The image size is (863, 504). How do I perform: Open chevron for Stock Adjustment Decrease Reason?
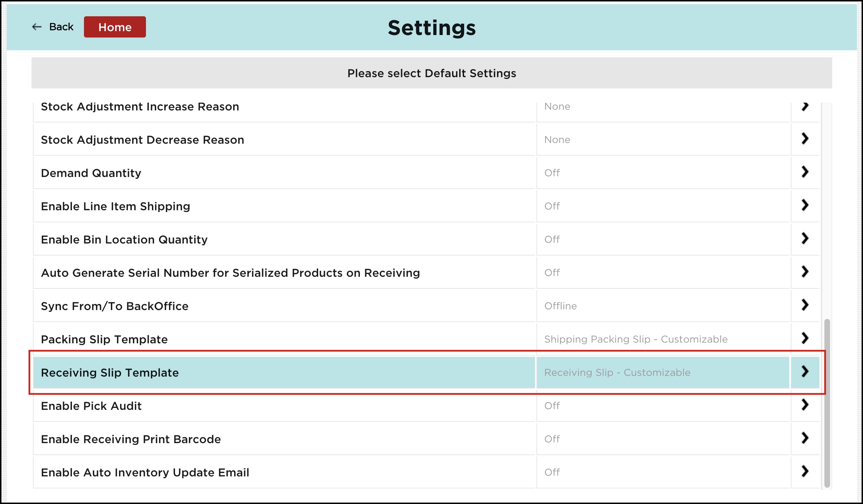click(805, 139)
